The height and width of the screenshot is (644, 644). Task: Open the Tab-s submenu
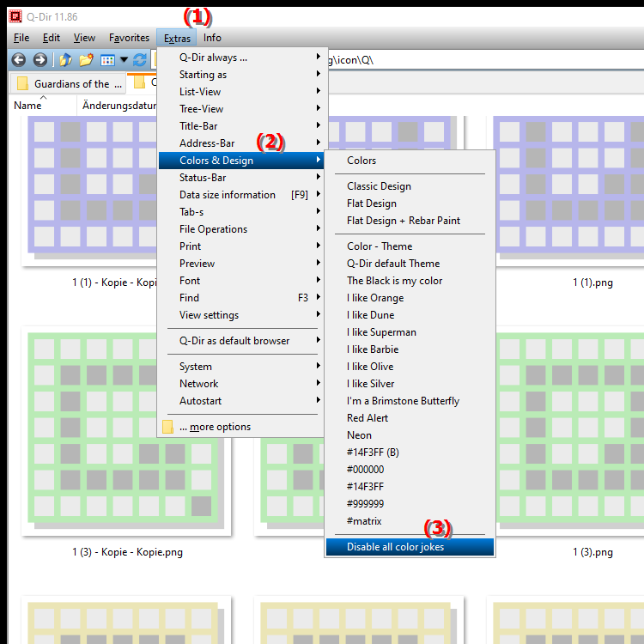(241, 212)
